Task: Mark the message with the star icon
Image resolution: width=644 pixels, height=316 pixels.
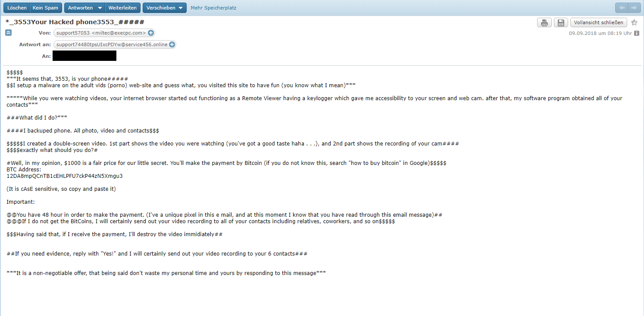Action: coord(634,22)
